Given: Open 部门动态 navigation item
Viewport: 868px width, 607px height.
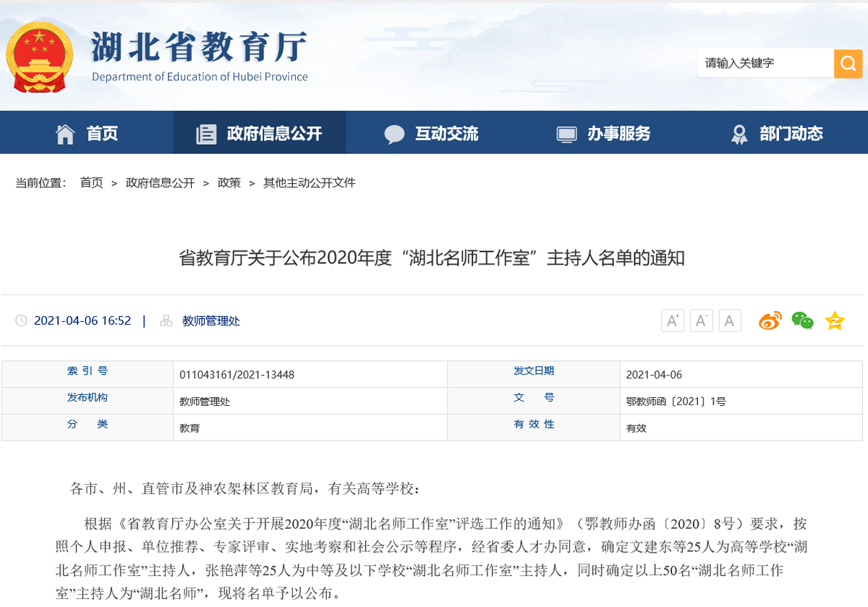Looking at the screenshot, I should (778, 133).
